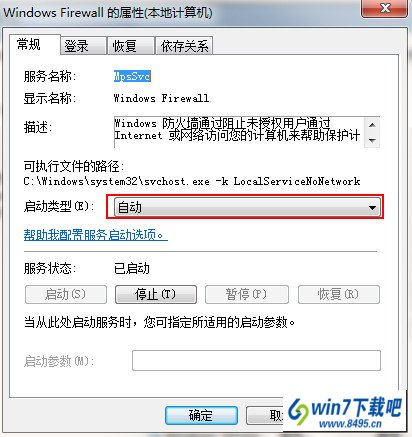The width and height of the screenshot is (412, 437).
Task: Click the partially hidden cancel button
Action: [265, 415]
